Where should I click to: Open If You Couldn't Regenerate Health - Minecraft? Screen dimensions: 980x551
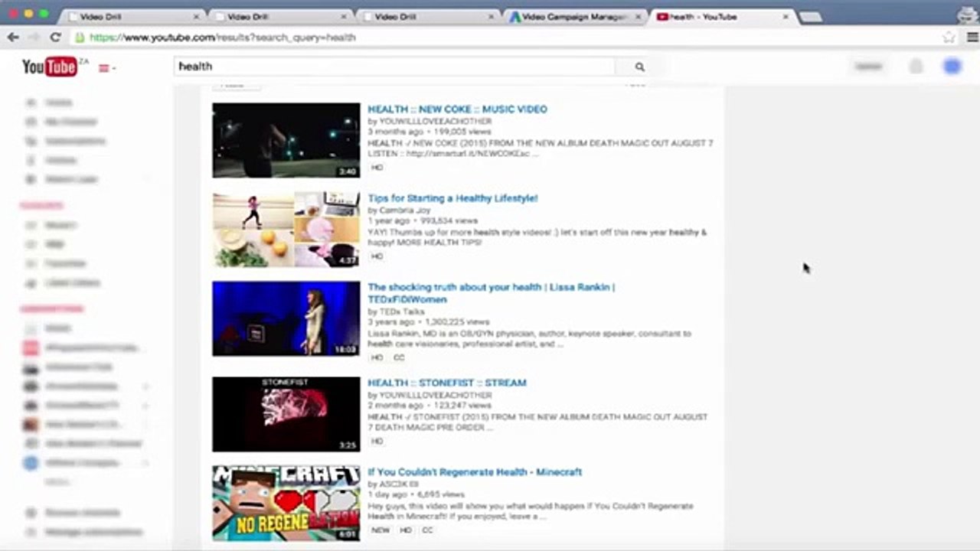pos(475,472)
